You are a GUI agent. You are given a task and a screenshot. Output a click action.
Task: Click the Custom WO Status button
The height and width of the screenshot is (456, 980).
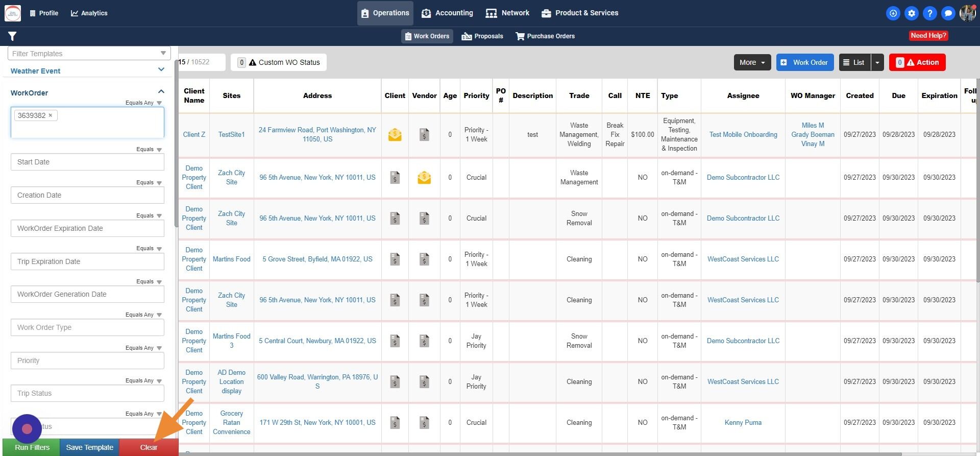279,62
